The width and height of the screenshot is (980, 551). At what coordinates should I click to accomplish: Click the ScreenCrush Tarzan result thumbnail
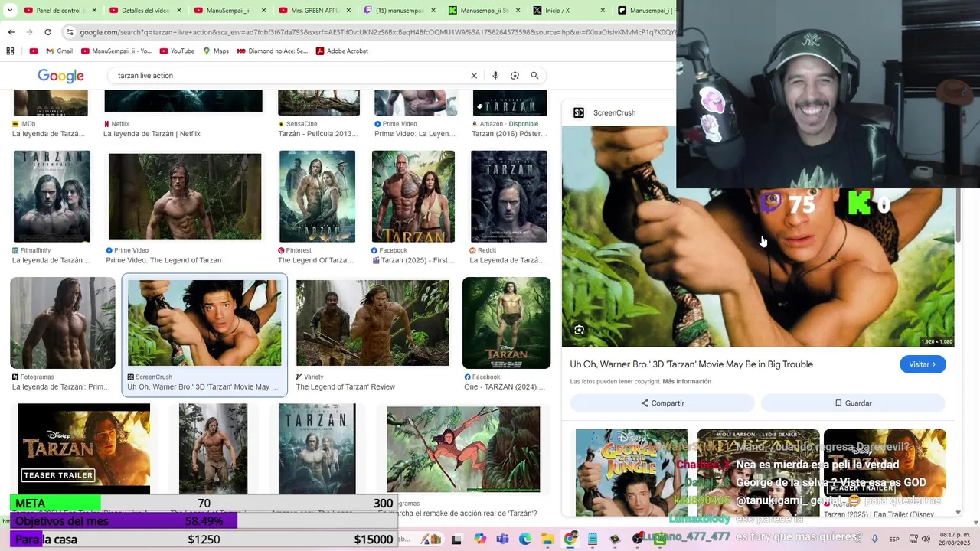click(x=204, y=323)
